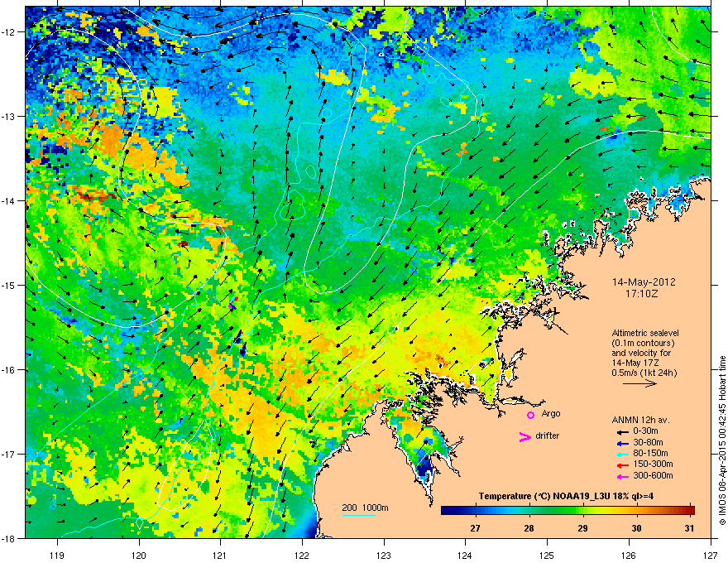Image resolution: width=728 pixels, height=563 pixels.
Task: Click the '0-30m' depth label
Action: point(645,431)
